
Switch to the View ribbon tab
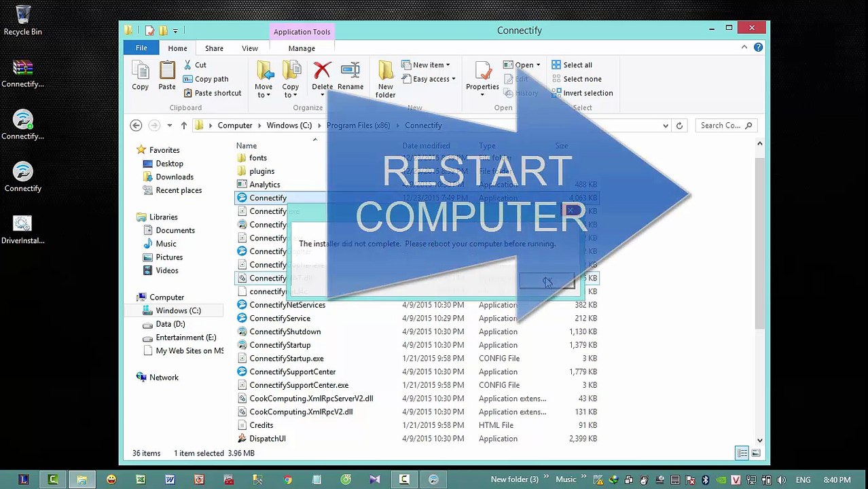250,48
